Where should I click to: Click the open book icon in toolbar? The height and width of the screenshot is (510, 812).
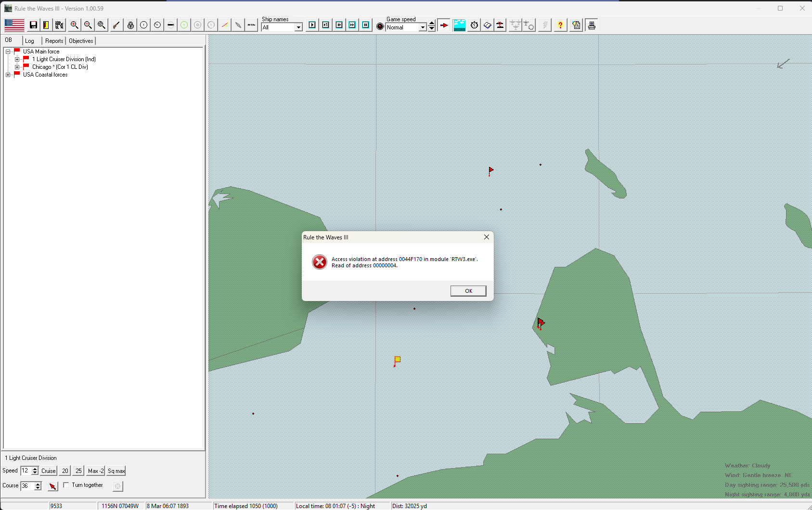[488, 25]
